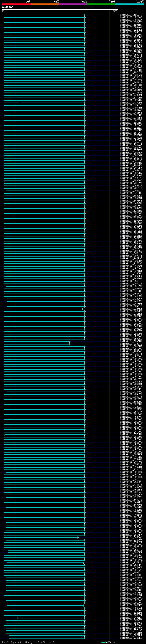Select label UniRef100_P33674
The image size is (146, 644).
(131, 354)
